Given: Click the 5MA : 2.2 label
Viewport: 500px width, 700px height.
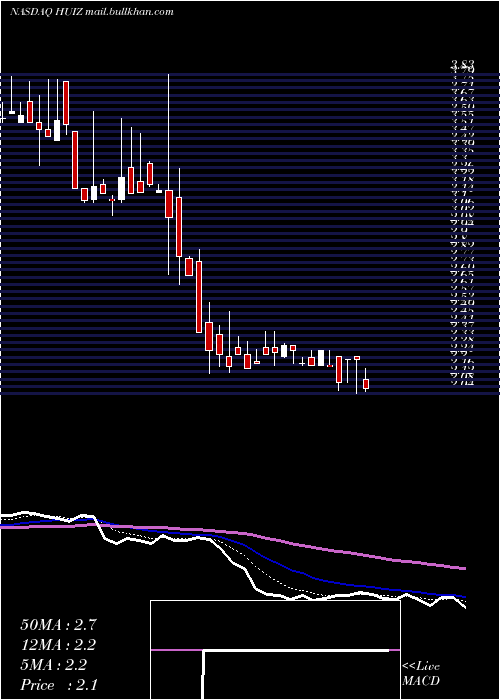Looking at the screenshot, I should (53, 665).
